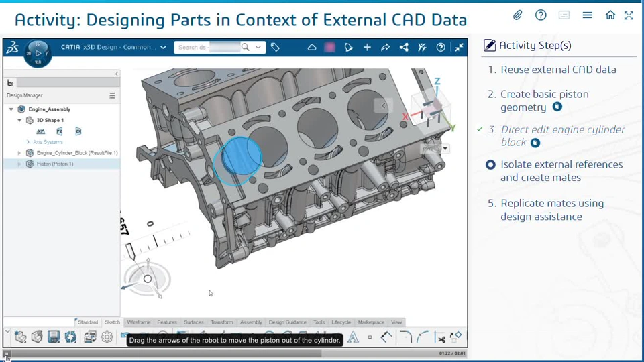Collapse the Engine_Assembly tree node
This screenshot has width=644, height=362.
(x=11, y=109)
